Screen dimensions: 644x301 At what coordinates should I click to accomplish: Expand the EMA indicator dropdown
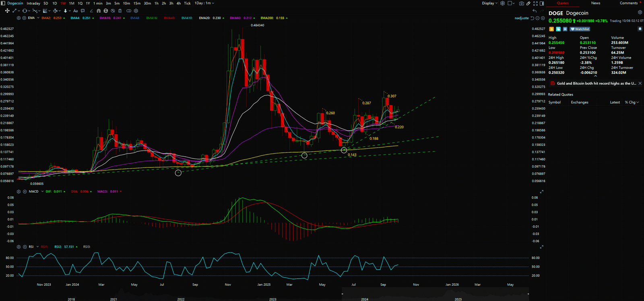coord(38,18)
